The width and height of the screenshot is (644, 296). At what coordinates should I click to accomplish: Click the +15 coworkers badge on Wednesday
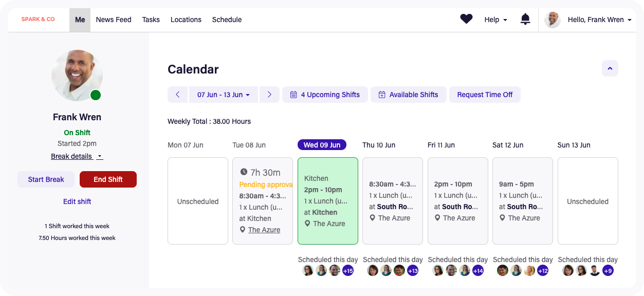point(348,271)
